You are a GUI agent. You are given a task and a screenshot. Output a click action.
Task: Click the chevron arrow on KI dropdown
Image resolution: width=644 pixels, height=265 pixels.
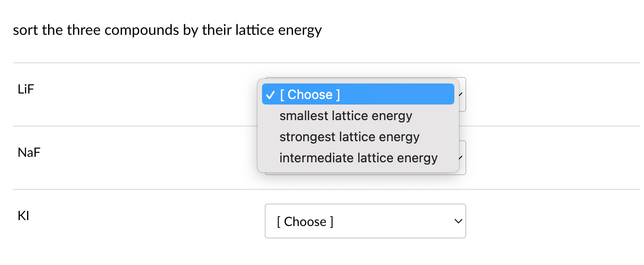(458, 221)
